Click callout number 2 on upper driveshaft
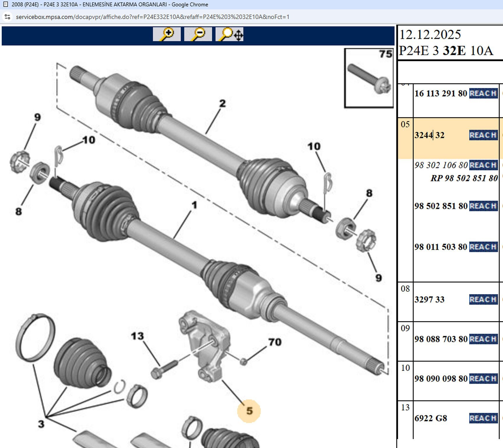The width and height of the screenshot is (503, 448). [222, 103]
